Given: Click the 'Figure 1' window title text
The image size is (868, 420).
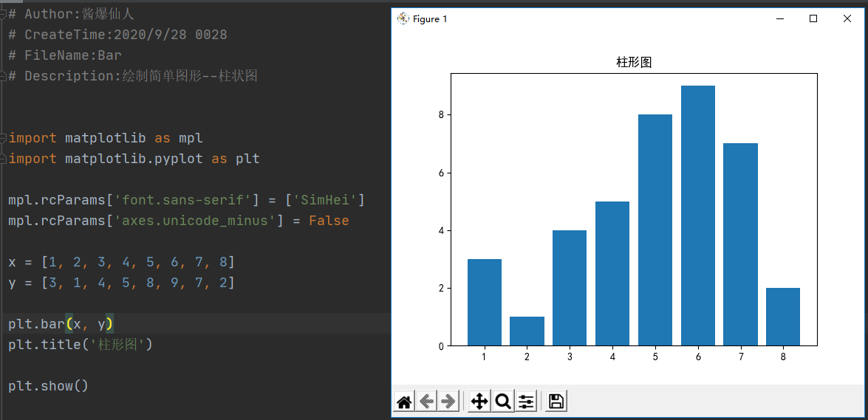Looking at the screenshot, I should (430, 19).
